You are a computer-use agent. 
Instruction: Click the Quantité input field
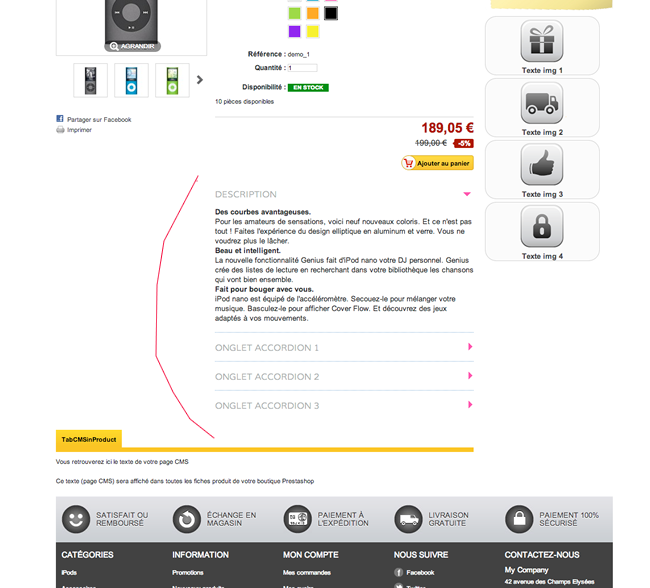[303, 68]
